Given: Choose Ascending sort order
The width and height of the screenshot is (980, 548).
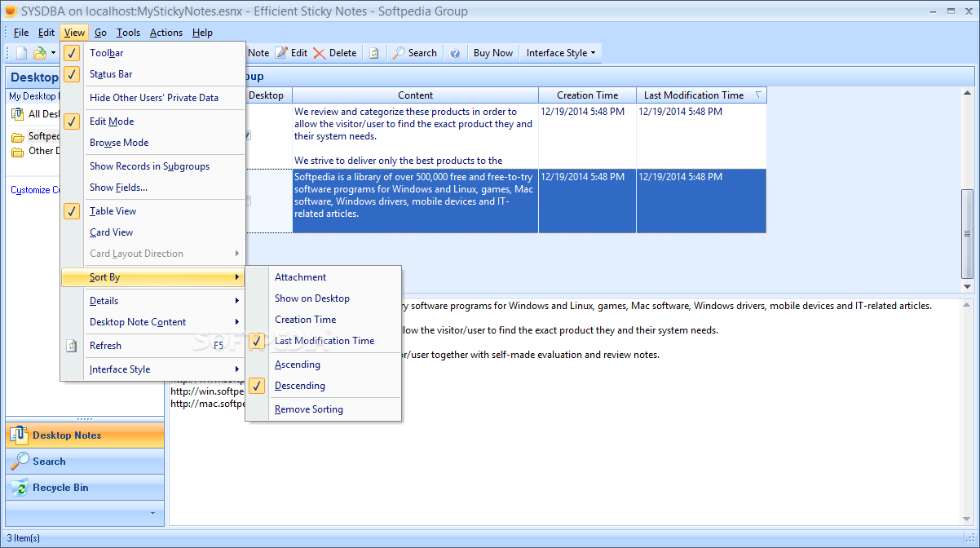Looking at the screenshot, I should pyautogui.click(x=324, y=365).
